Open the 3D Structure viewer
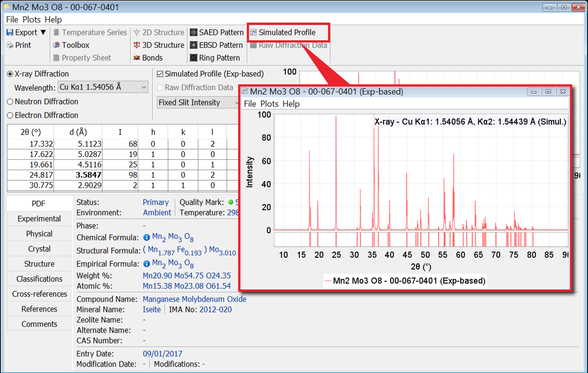The image size is (588, 373). tap(159, 45)
